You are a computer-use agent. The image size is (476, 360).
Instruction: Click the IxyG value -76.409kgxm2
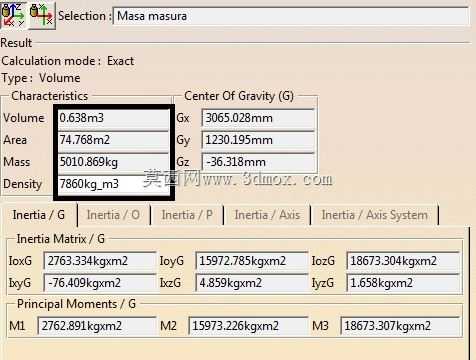pos(100,283)
